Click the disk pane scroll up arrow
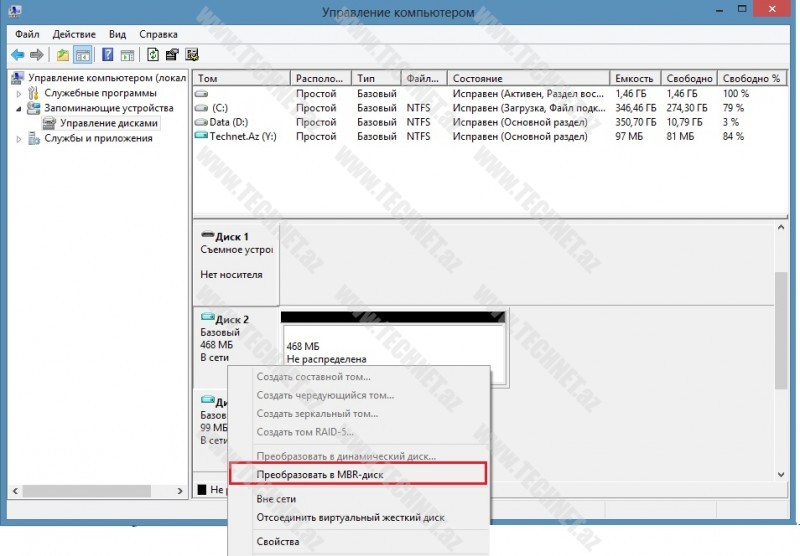This screenshot has height=556, width=800. click(781, 228)
